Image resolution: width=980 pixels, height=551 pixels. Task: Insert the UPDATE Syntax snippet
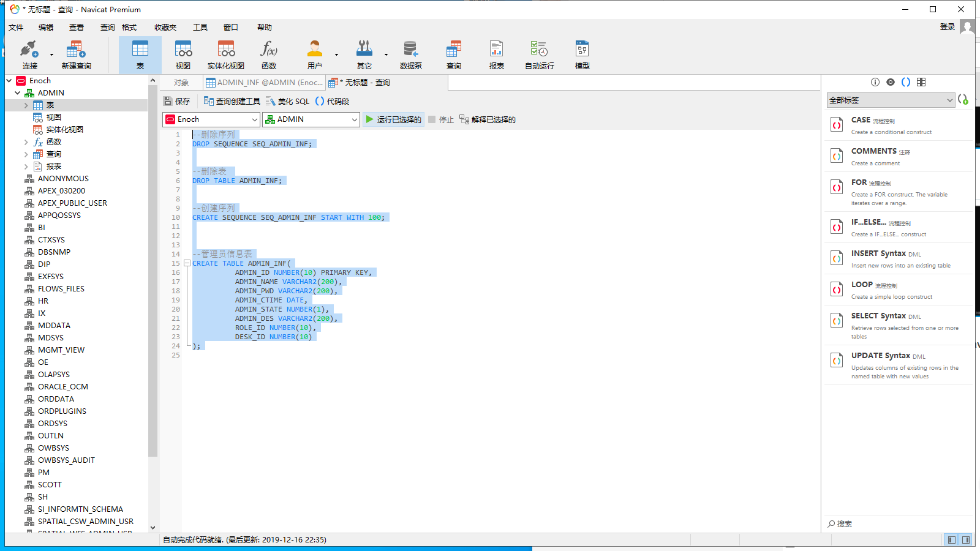click(899, 365)
